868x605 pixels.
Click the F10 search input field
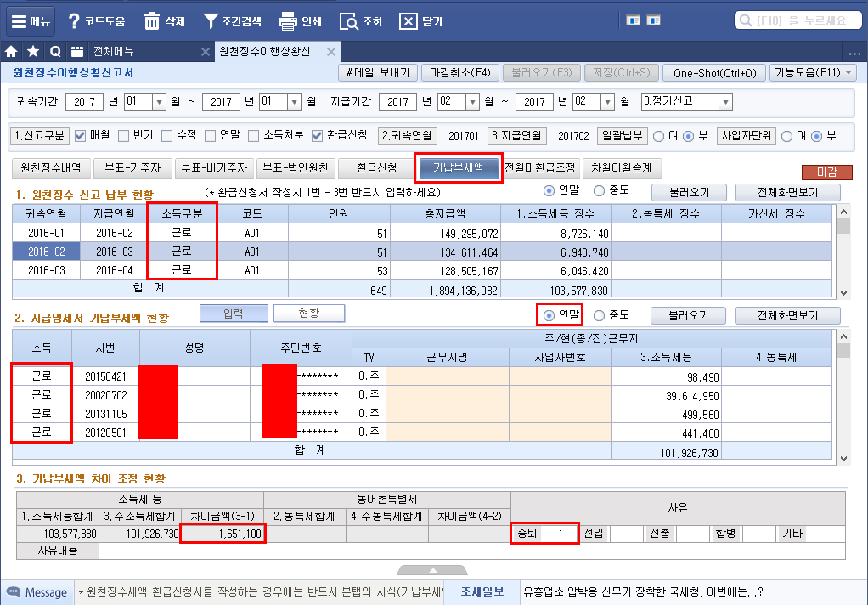tap(798, 20)
